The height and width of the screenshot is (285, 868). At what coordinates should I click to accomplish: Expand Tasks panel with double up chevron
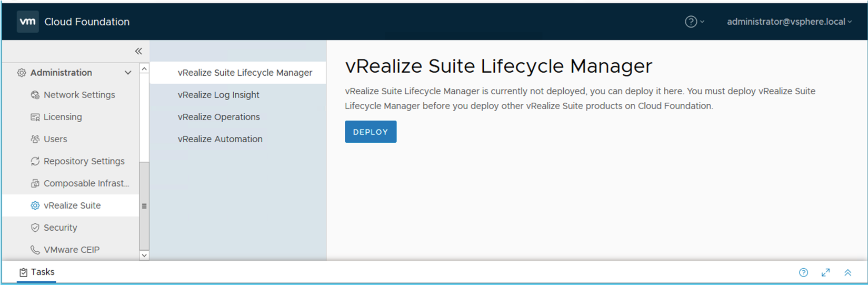click(847, 272)
